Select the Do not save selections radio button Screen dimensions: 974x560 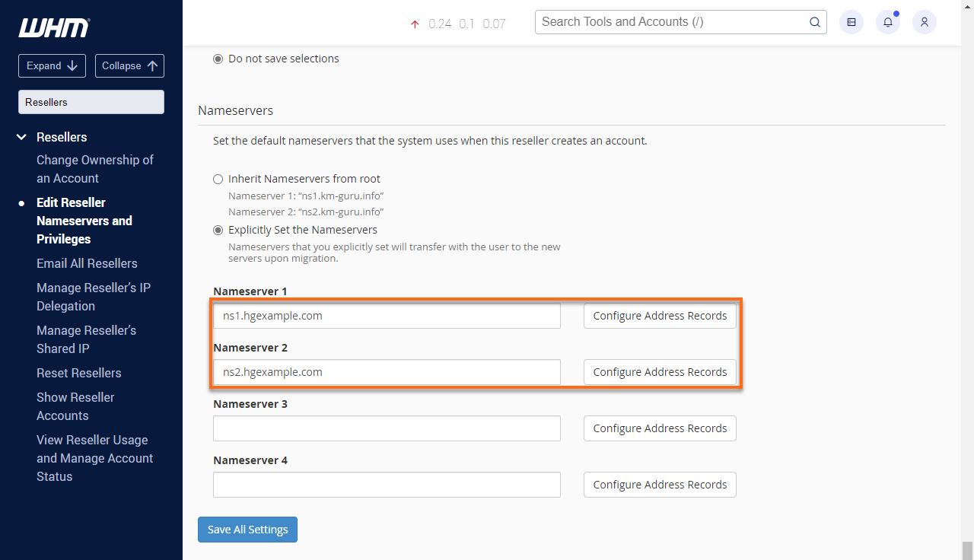(218, 59)
